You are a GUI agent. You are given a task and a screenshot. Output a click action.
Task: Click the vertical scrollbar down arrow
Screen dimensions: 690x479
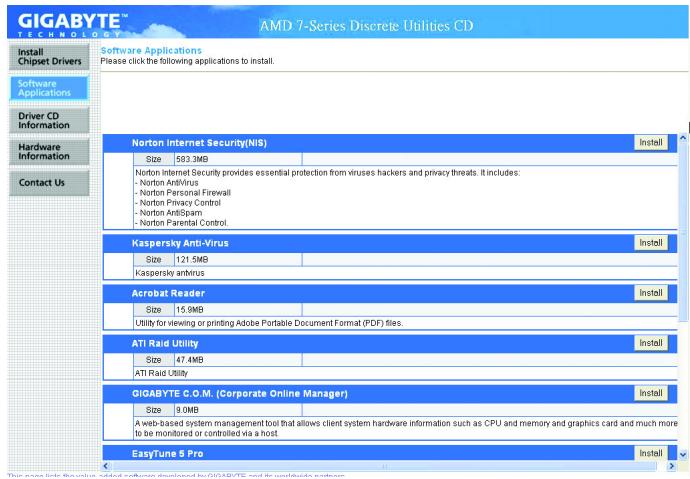(683, 455)
